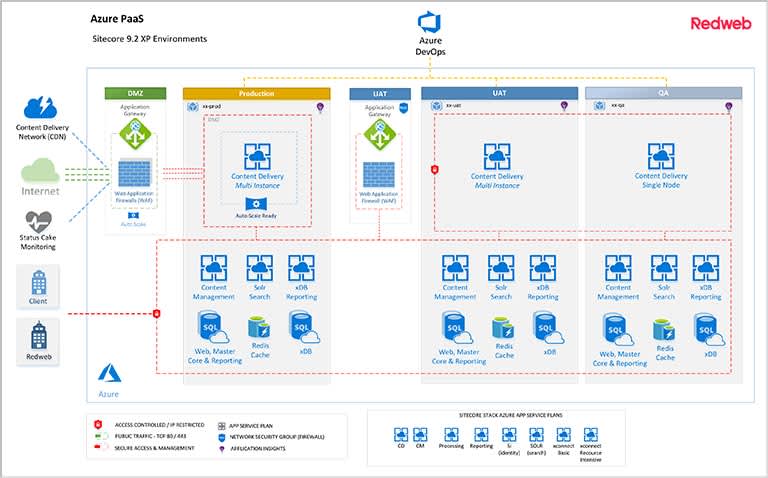Click the Production Redis Cache icon
The width and height of the screenshot is (768, 478).
tap(259, 327)
